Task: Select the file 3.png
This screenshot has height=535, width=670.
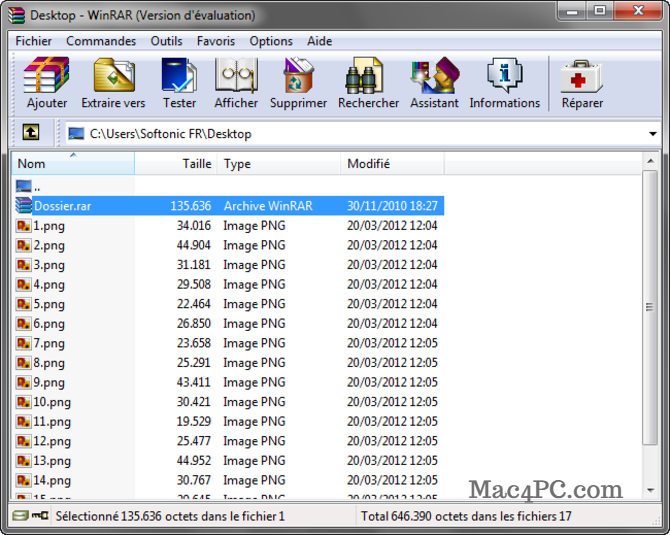Action: click(x=49, y=265)
